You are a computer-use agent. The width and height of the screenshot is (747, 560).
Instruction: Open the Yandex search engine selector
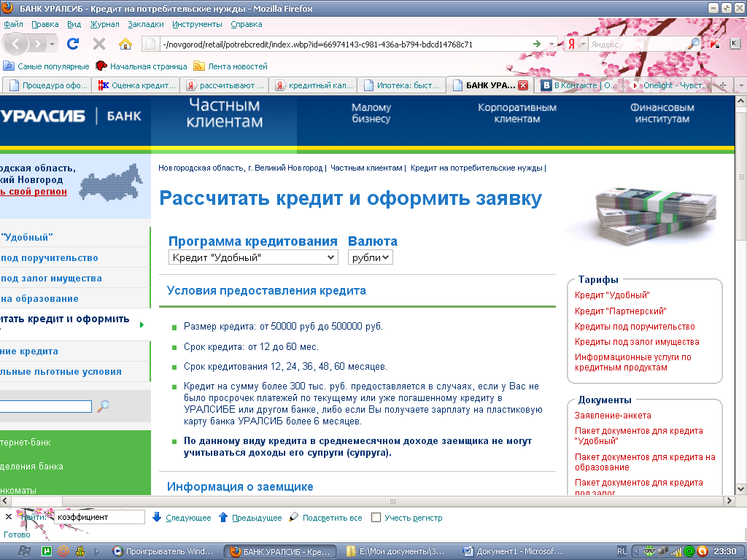click(x=576, y=44)
